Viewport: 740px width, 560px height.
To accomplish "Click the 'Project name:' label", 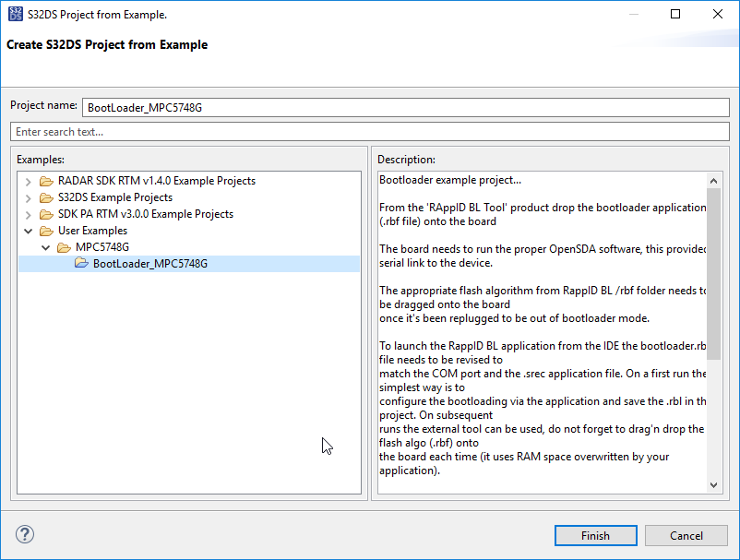I will tap(44, 105).
